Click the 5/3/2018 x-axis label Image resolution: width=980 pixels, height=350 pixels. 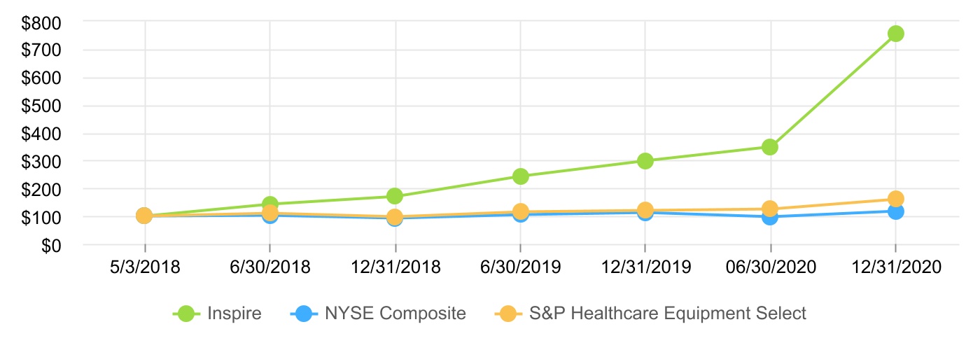click(x=145, y=268)
